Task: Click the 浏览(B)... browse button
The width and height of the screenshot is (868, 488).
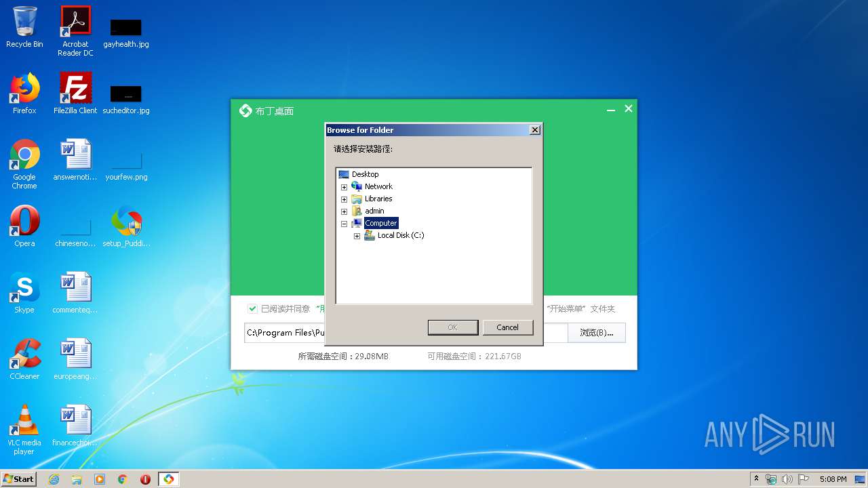Action: [597, 333]
